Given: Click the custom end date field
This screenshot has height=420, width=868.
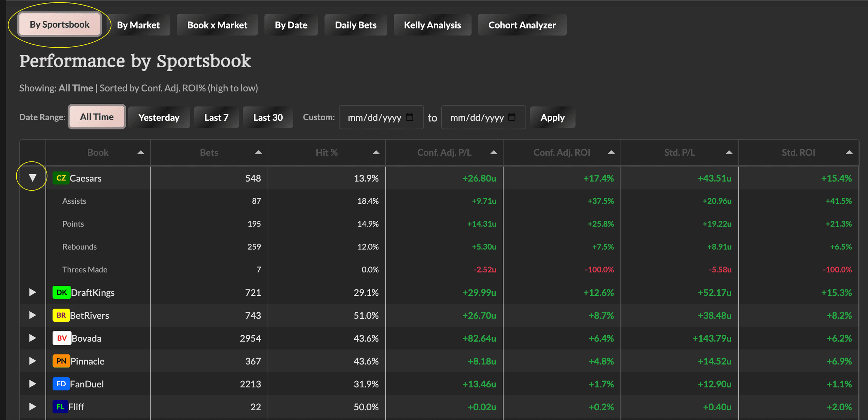Looking at the screenshot, I should tap(477, 117).
